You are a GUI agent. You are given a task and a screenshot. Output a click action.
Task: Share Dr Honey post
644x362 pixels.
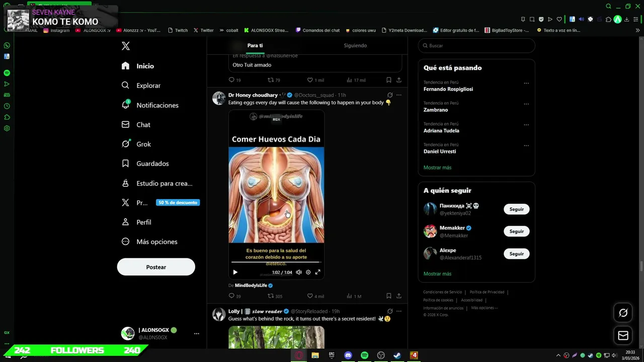click(399, 296)
